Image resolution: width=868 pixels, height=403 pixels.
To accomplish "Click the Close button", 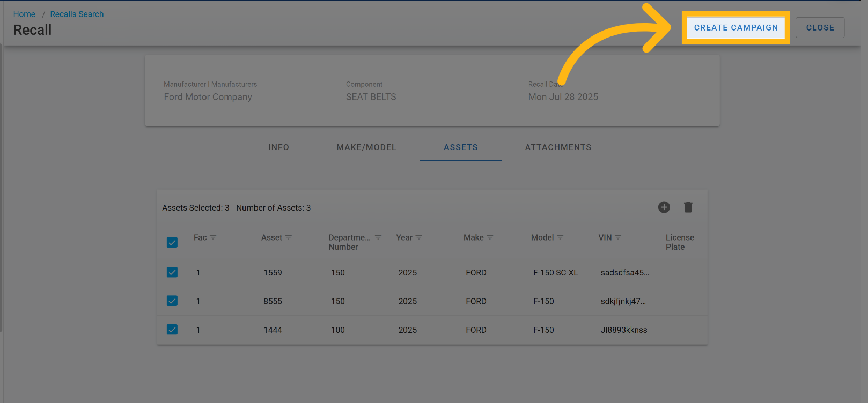I will point(820,28).
